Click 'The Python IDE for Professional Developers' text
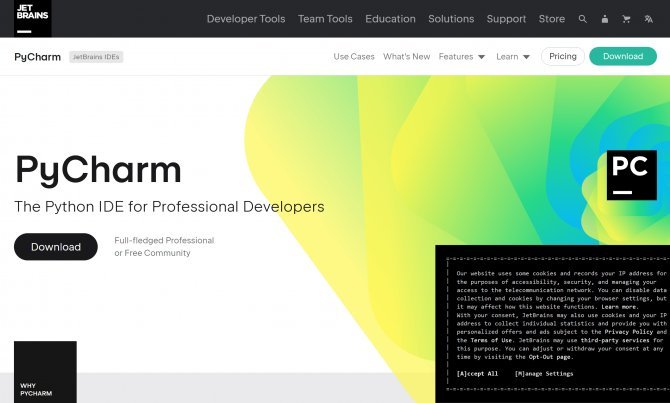670x403 pixels. point(169,207)
